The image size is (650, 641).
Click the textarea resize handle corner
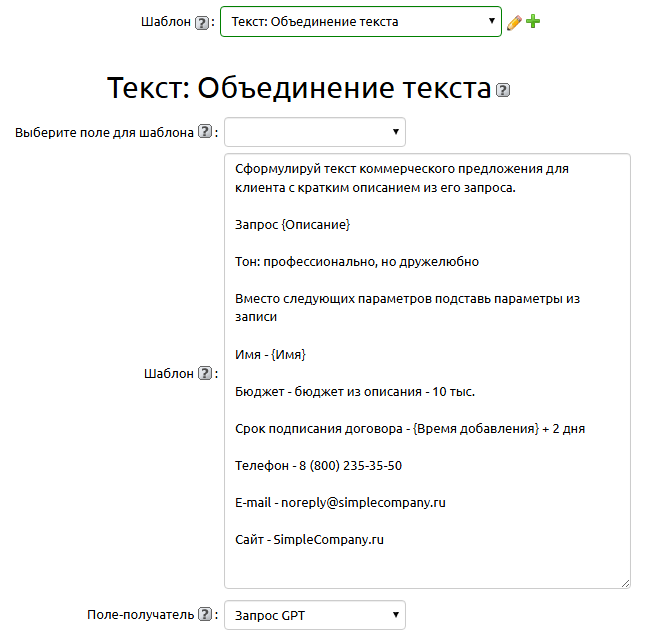pos(626,583)
